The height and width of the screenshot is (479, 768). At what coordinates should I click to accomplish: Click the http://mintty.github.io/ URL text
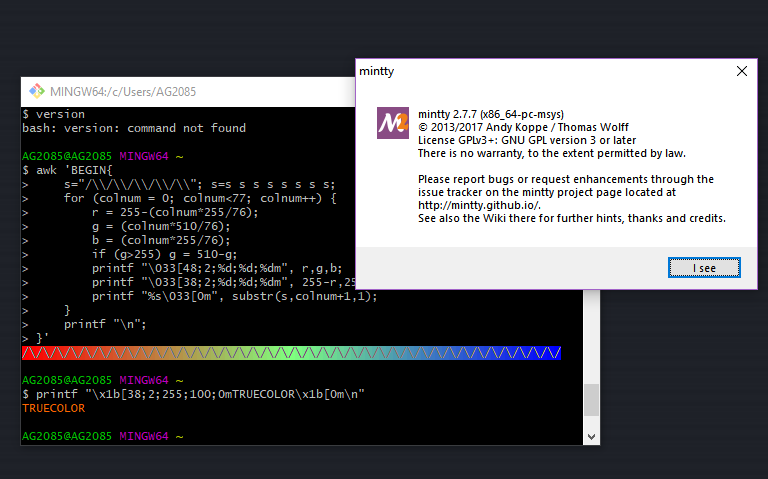pos(479,205)
